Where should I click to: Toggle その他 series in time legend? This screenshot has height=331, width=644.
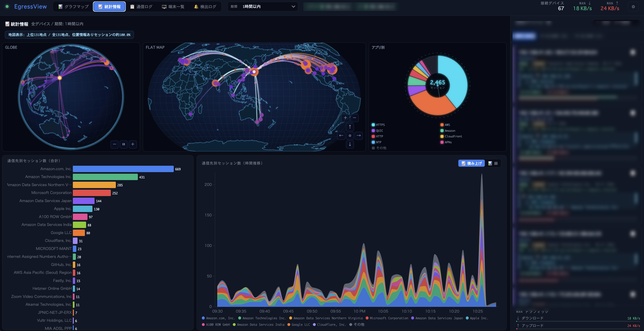coord(357,325)
